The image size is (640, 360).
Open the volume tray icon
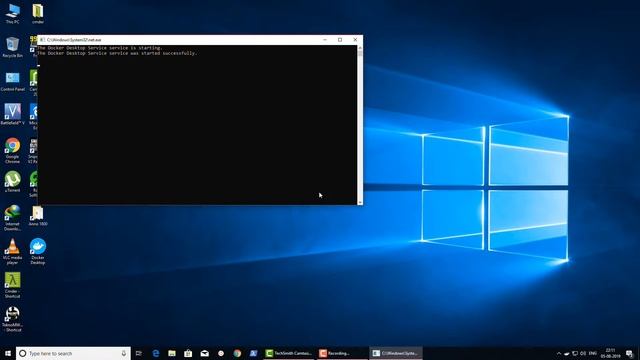point(583,353)
